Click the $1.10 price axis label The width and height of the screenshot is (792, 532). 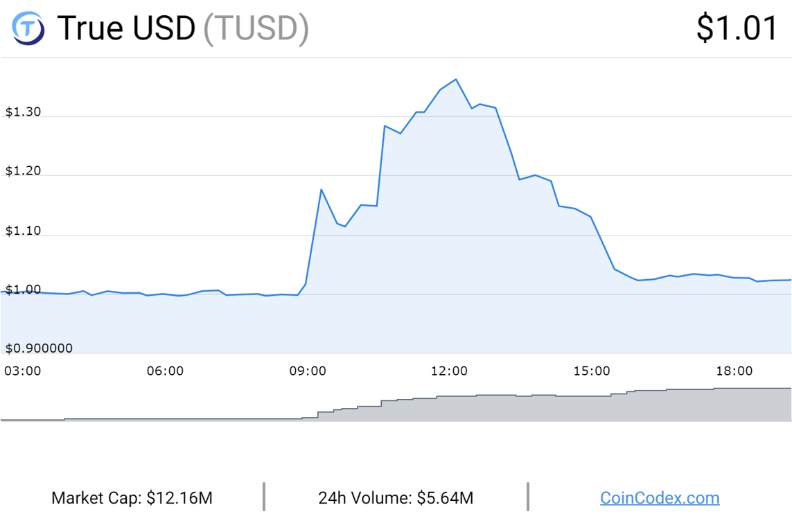click(x=24, y=231)
